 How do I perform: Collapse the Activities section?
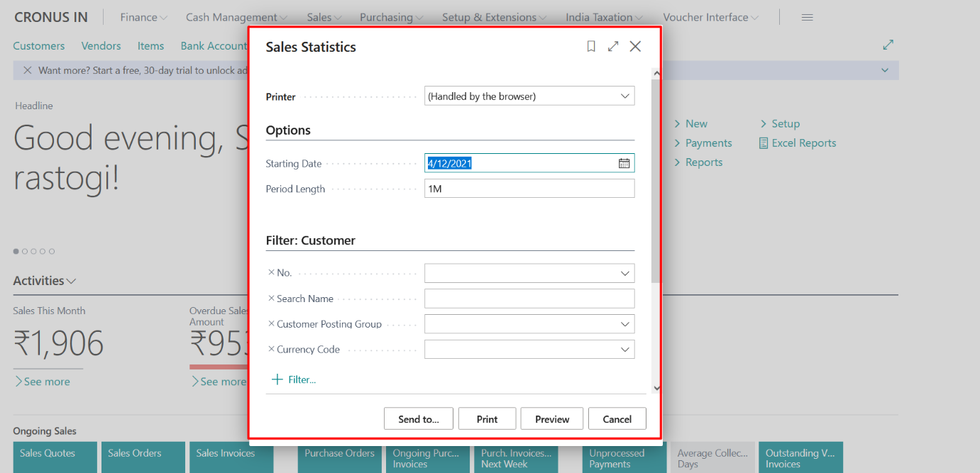pyautogui.click(x=71, y=280)
